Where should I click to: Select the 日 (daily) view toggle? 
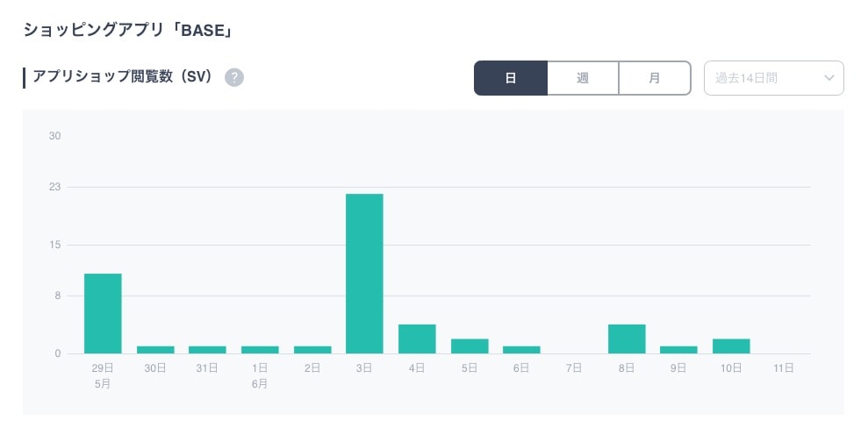(511, 77)
